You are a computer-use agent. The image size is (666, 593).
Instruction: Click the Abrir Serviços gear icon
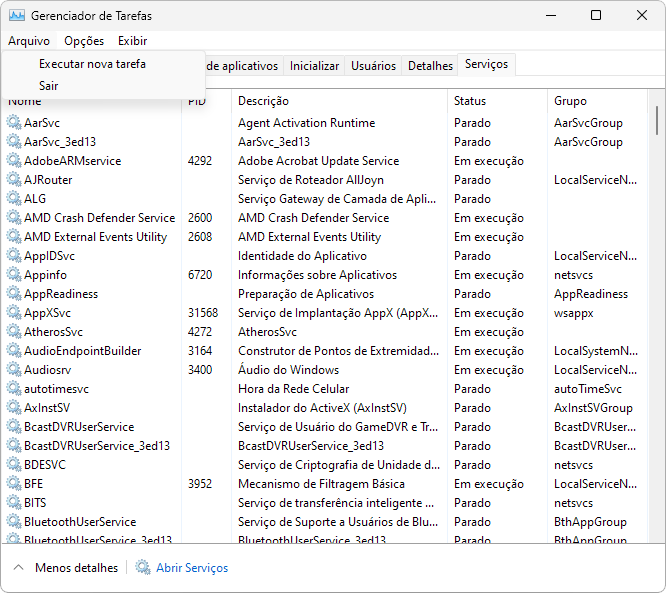tap(143, 568)
